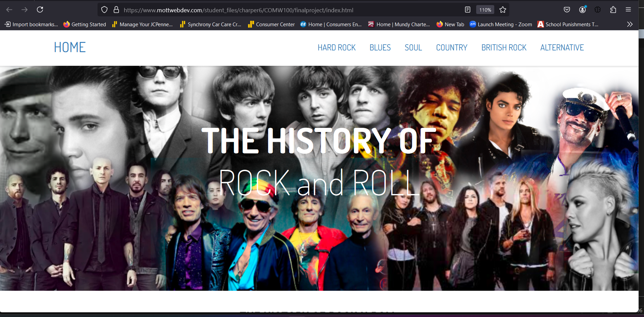The height and width of the screenshot is (317, 644).
Task: Navigate to the BRITISH ROCK page
Action: (503, 48)
